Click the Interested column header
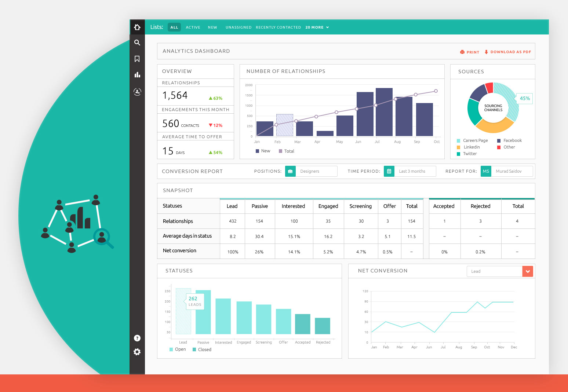 tap(293, 206)
